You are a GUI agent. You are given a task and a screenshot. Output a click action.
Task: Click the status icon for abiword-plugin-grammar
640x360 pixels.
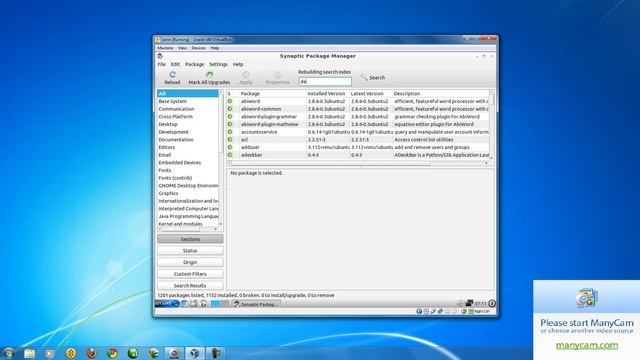pyautogui.click(x=230, y=116)
